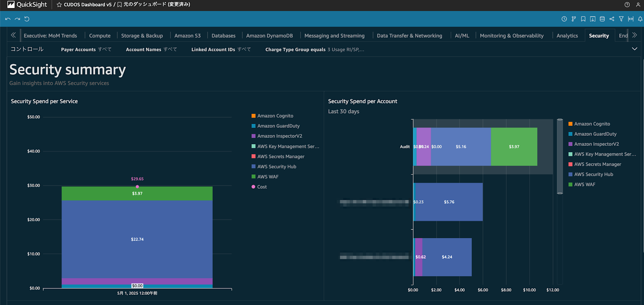Open Monitoring & Observability tab
This screenshot has width=644, height=305.
512,35
